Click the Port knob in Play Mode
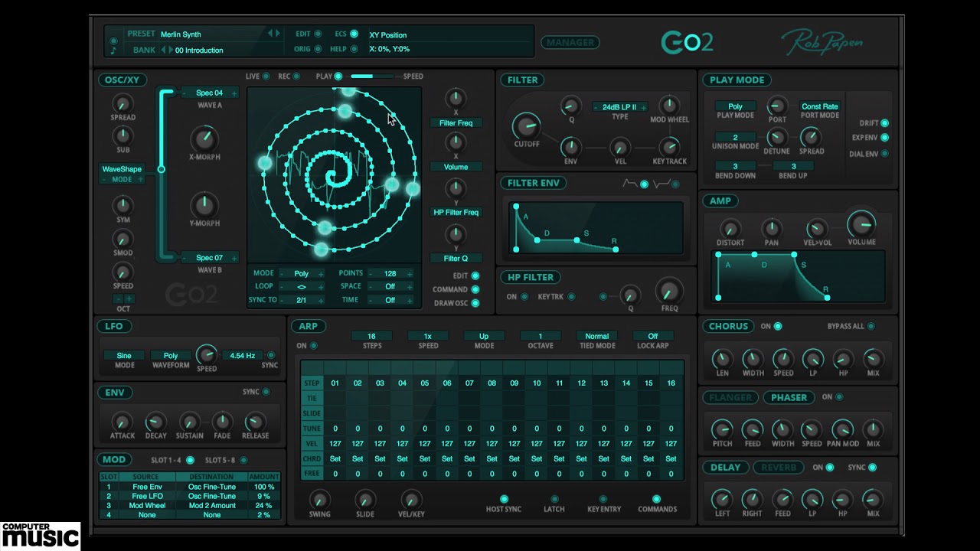The image size is (980, 551). (x=777, y=106)
